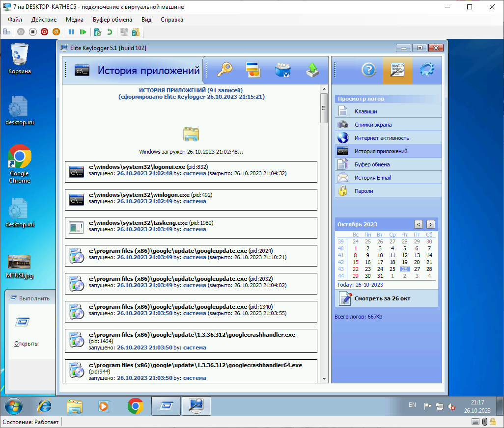Select October 31 in the calendar
Image resolution: width=504 pixels, height=428 pixels.
click(380, 276)
